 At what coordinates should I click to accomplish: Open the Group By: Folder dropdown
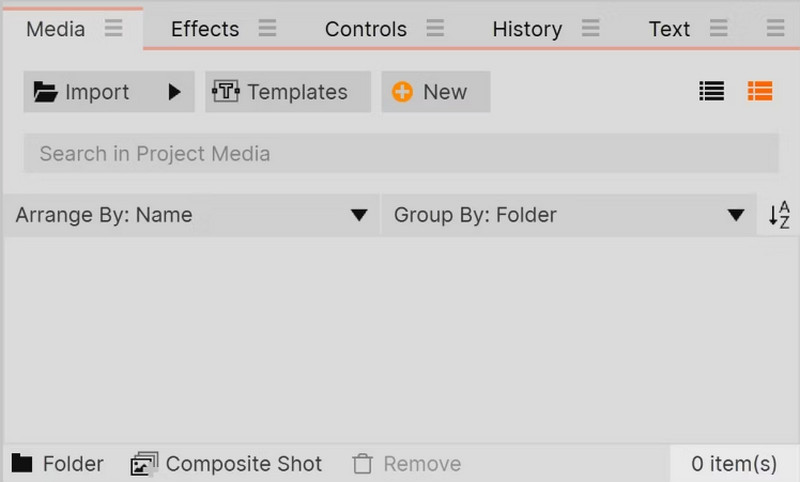[568, 215]
